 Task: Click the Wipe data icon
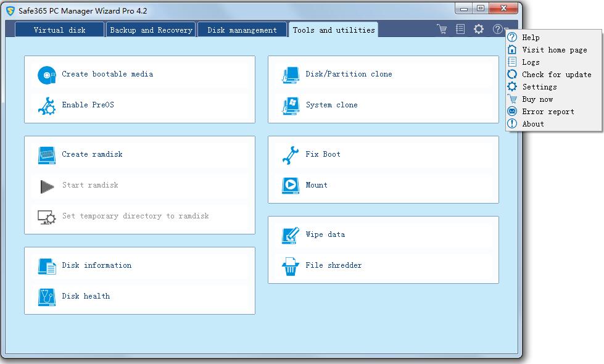point(291,235)
